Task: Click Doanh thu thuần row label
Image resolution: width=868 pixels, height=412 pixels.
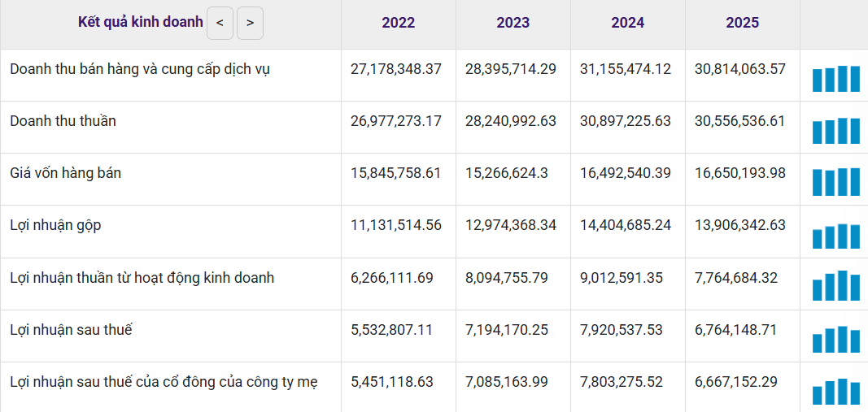Action: 63,121
